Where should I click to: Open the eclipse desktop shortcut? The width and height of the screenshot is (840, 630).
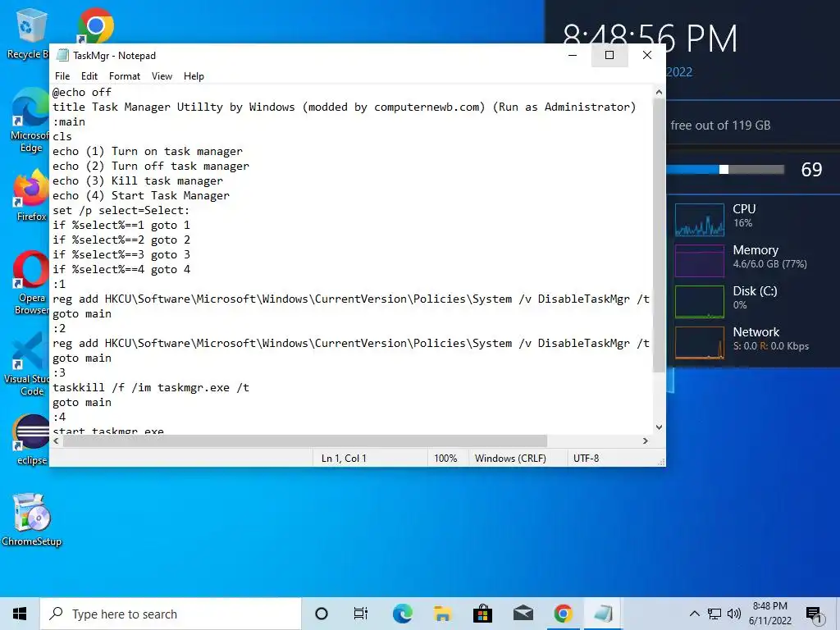(31, 440)
